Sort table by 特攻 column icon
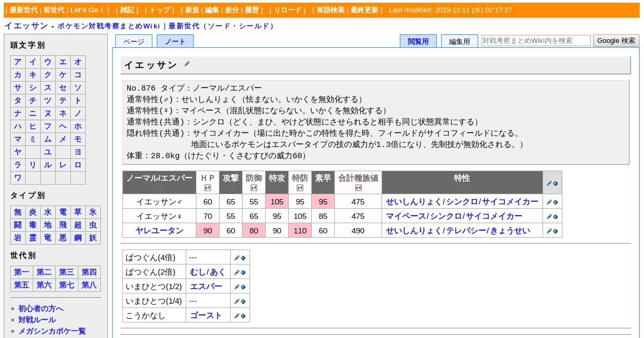Image resolution: width=644 pixels, height=338 pixels. pyautogui.click(x=277, y=188)
